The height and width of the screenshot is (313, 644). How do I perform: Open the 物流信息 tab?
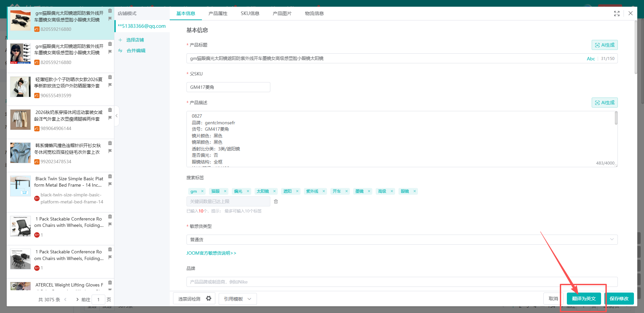[x=314, y=13]
